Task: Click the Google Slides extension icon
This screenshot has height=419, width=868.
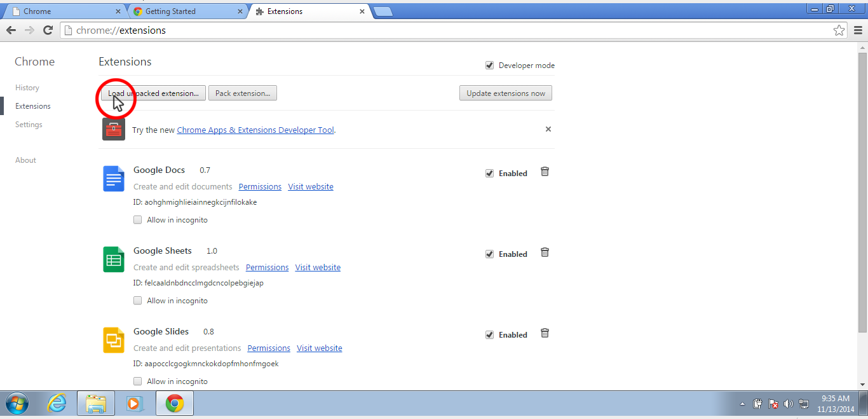Action: pyautogui.click(x=114, y=340)
